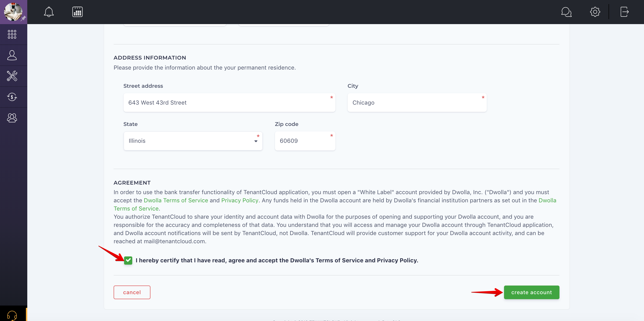Click the cancel button
This screenshot has width=644, height=321.
point(132,292)
